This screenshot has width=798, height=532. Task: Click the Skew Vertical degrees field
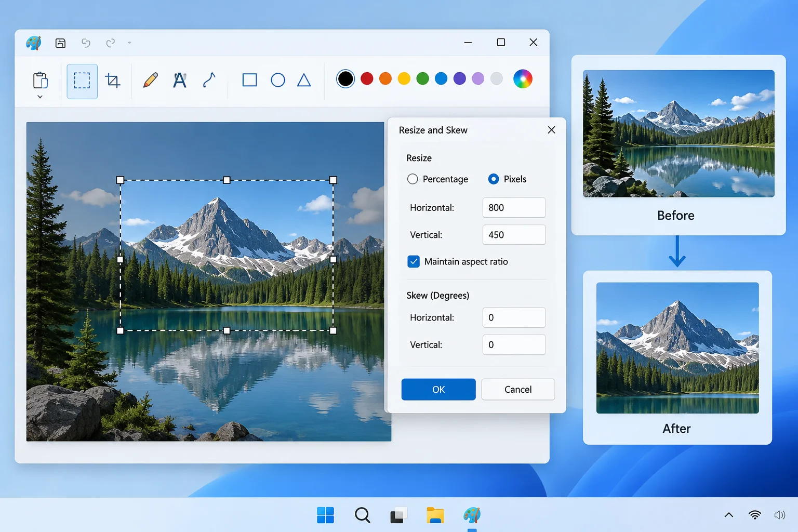(x=514, y=344)
